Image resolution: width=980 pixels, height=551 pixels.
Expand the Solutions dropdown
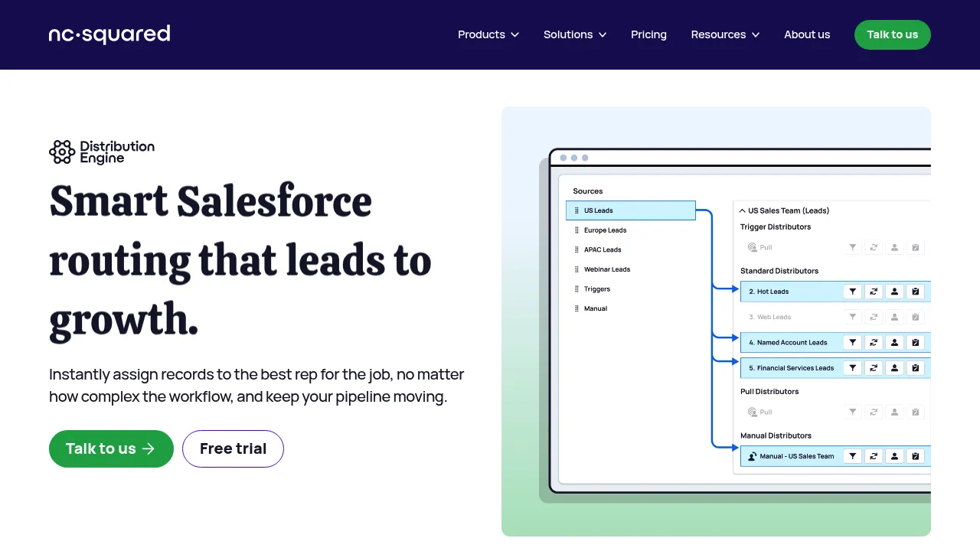tap(575, 34)
